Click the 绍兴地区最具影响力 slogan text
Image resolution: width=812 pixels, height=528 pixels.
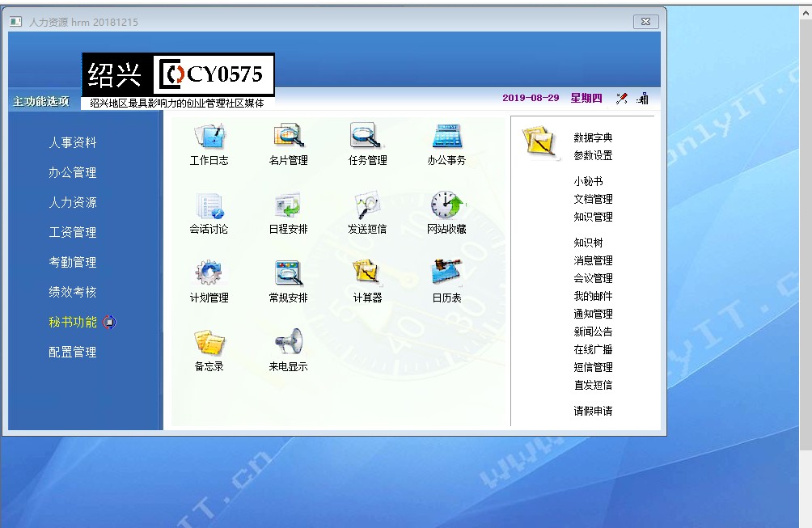pos(177,103)
